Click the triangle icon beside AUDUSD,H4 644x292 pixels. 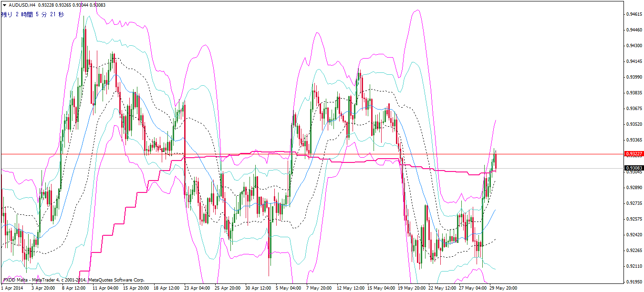tap(4, 5)
